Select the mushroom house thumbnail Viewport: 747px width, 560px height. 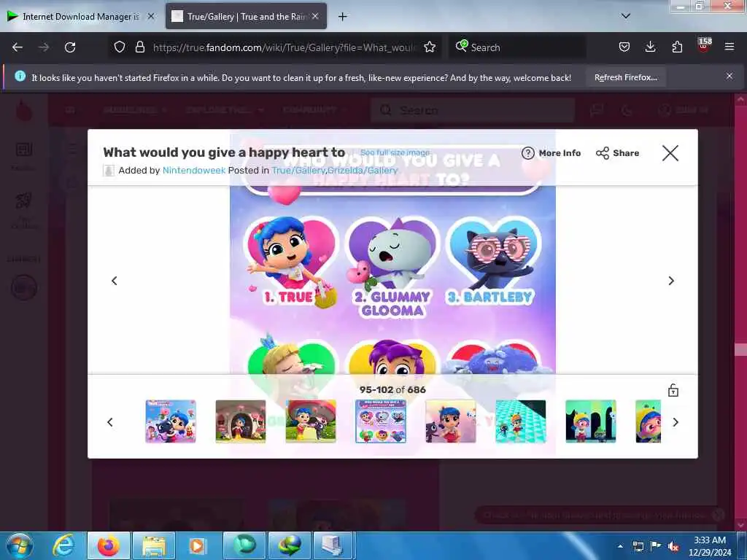311,421
